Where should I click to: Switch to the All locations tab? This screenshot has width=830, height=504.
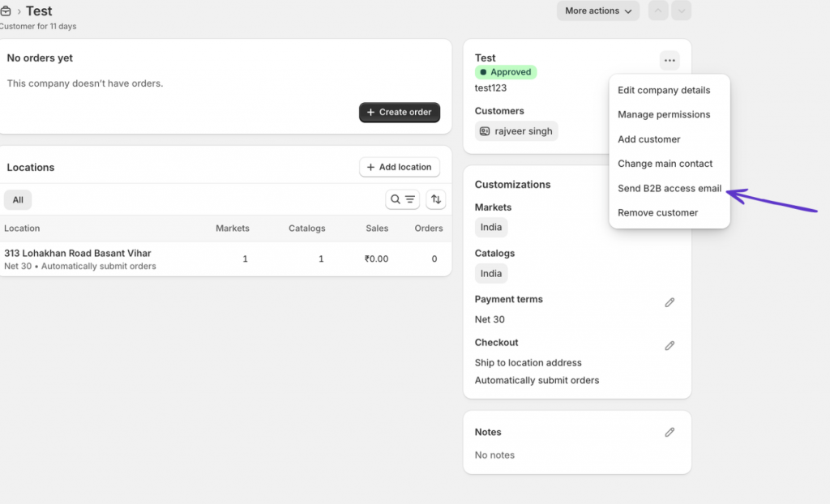18,199
